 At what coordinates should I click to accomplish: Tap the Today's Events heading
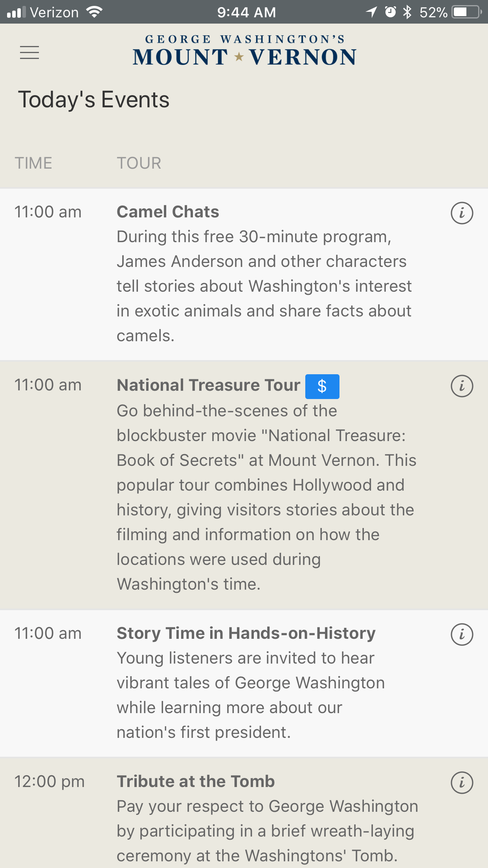94,100
